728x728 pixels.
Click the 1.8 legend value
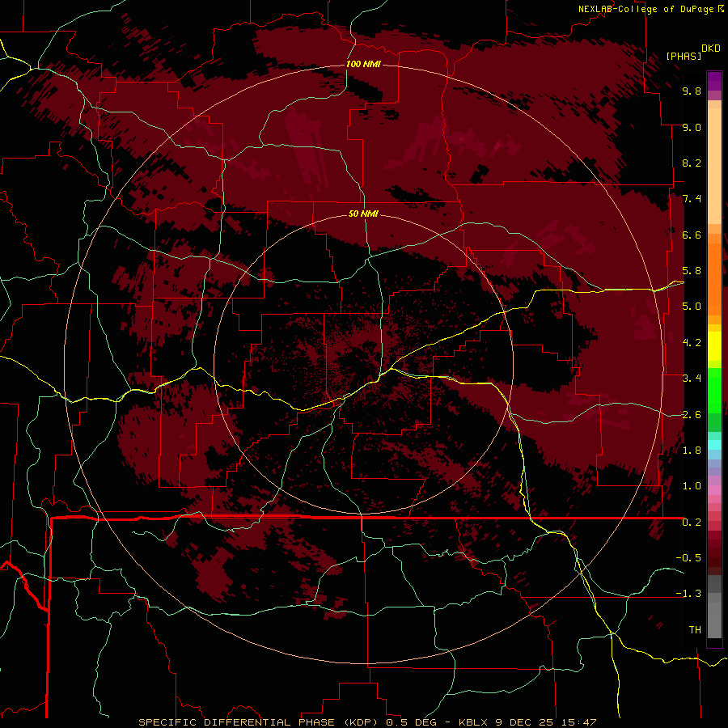692,451
